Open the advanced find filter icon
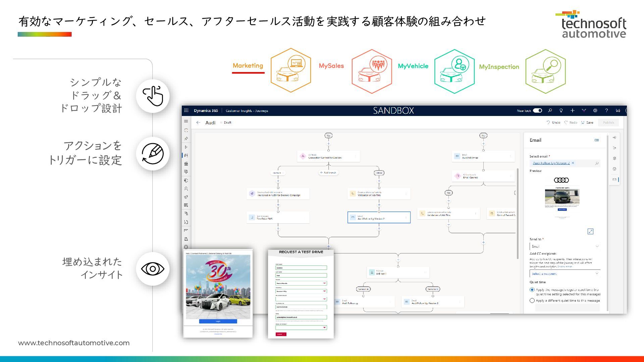Image resolution: width=644 pixels, height=362 pixels. tap(584, 110)
